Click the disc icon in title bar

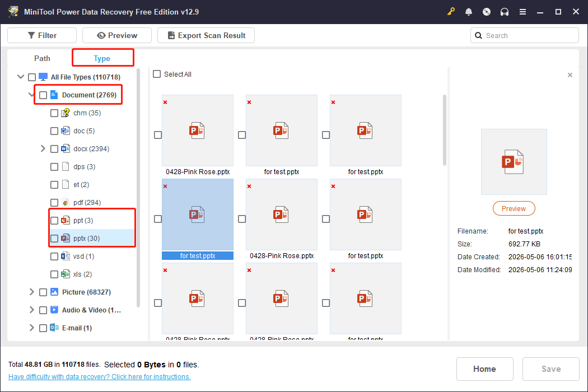pos(487,12)
